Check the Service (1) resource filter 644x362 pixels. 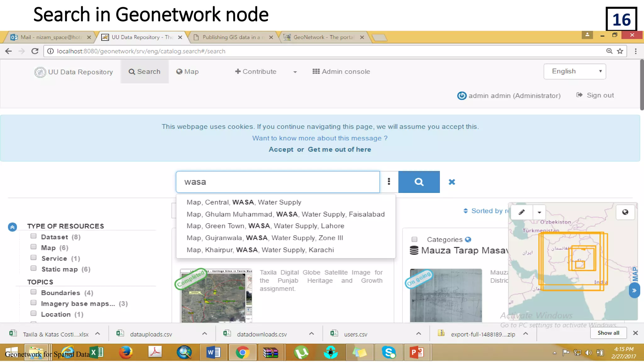(x=34, y=257)
